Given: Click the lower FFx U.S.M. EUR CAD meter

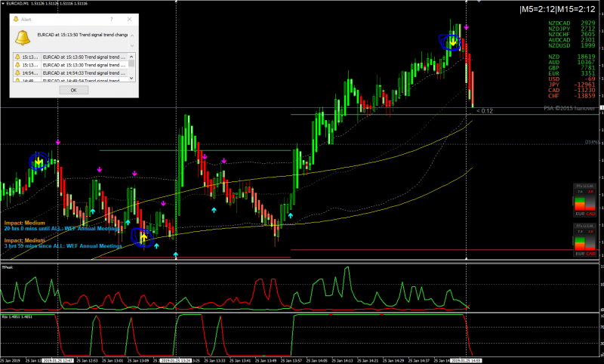Looking at the screenshot, I should [x=584, y=240].
